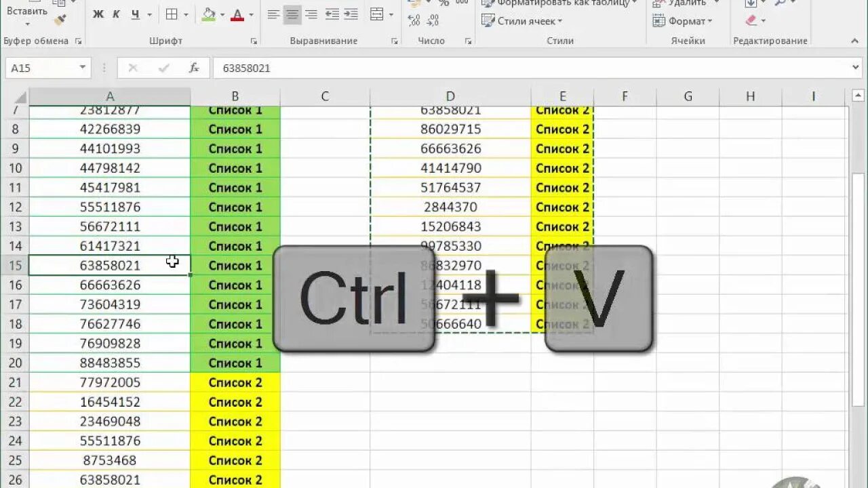Select column D header
Viewport: 868px width, 488px height.
tap(450, 97)
